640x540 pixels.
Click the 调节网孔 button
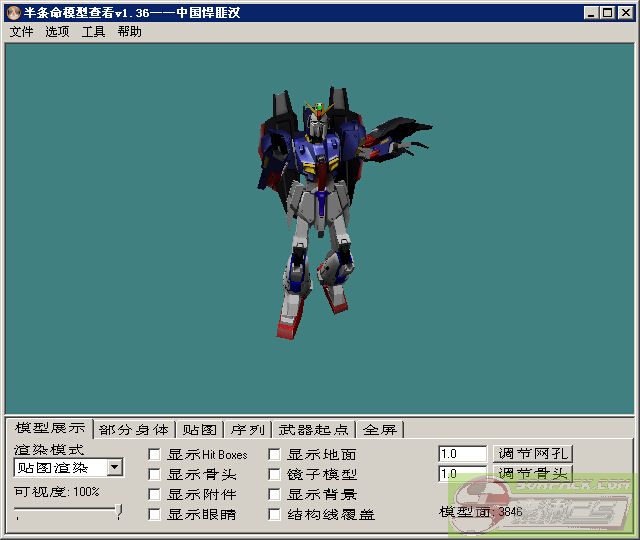(x=534, y=454)
